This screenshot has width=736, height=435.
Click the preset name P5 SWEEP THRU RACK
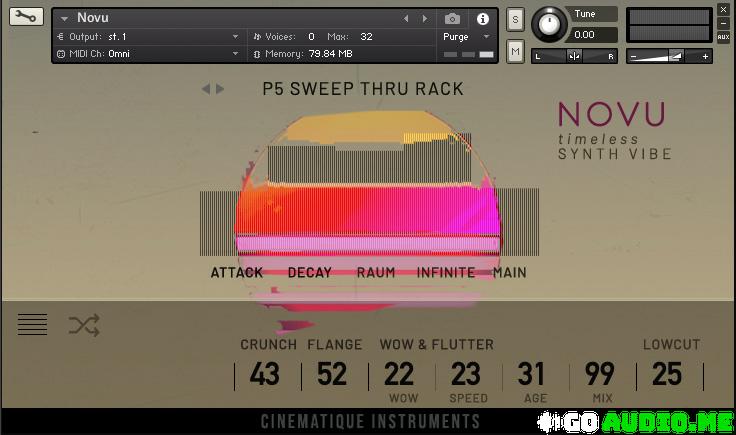click(x=363, y=89)
